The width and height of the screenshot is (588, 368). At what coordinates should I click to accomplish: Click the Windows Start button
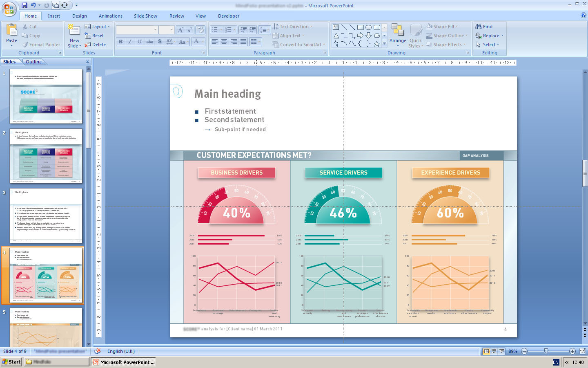[x=11, y=362]
